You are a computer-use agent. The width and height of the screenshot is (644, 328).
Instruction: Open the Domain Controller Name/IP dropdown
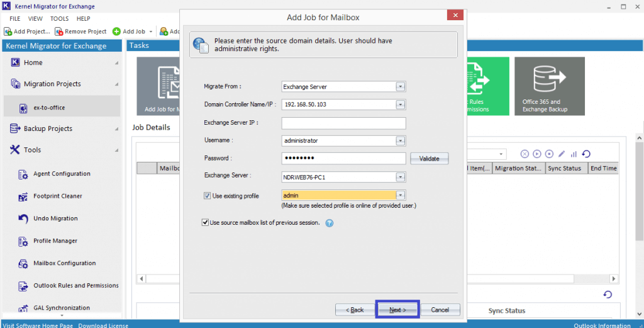[x=401, y=105]
